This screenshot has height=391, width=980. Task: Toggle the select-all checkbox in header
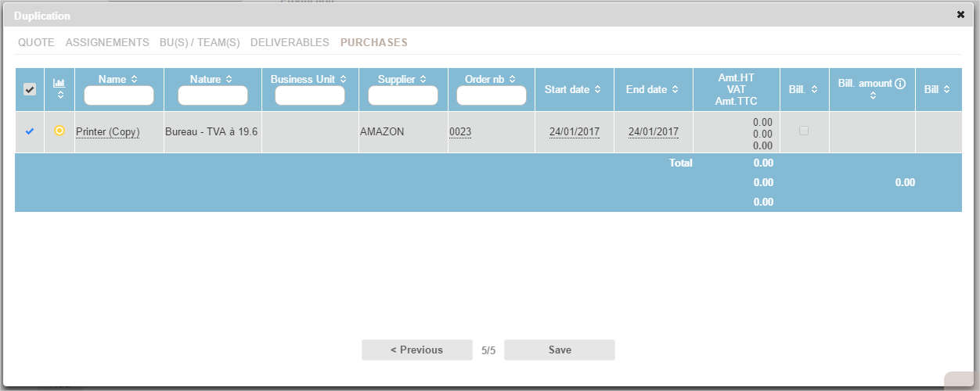(30, 90)
